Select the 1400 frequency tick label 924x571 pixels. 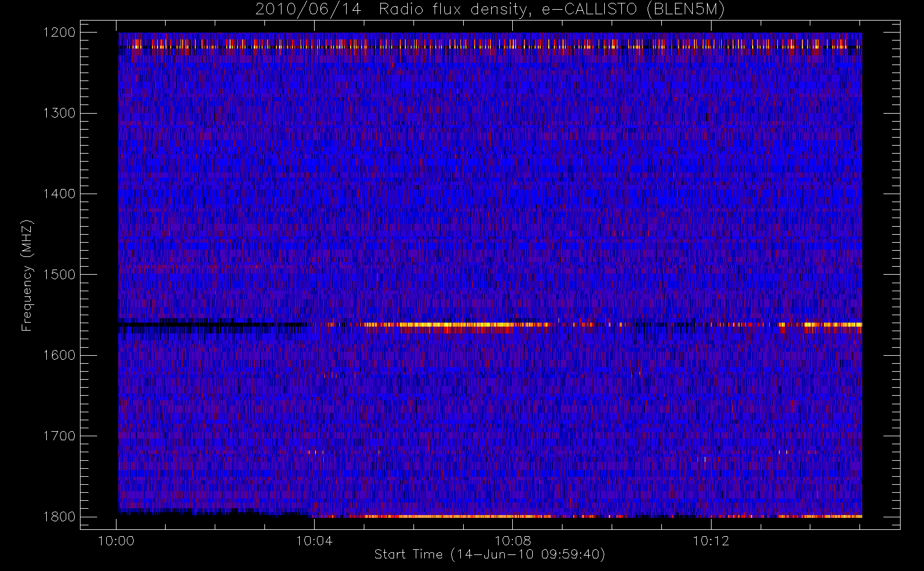point(60,194)
